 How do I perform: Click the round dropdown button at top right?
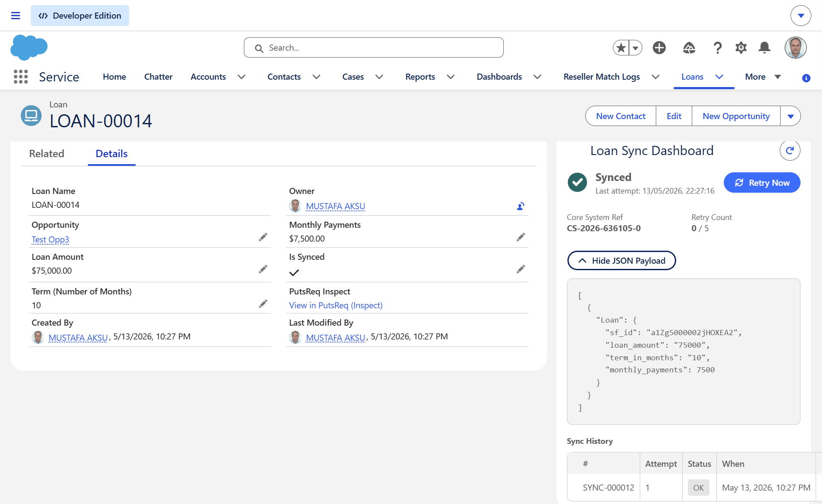click(800, 16)
